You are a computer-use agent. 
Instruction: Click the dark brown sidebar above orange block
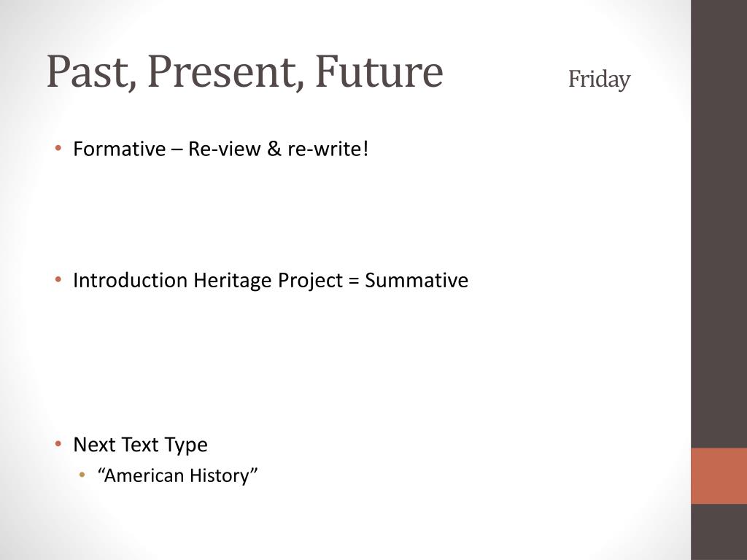[x=719, y=224]
